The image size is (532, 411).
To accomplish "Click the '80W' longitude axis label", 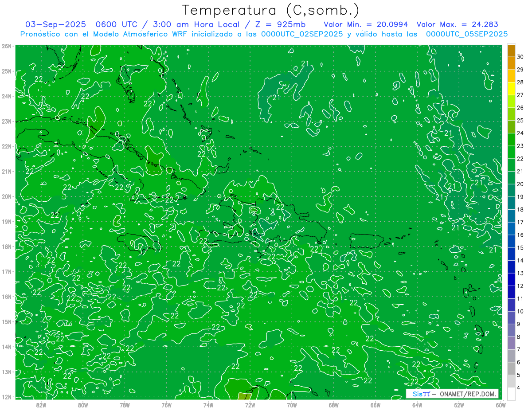I will tap(83, 404).
